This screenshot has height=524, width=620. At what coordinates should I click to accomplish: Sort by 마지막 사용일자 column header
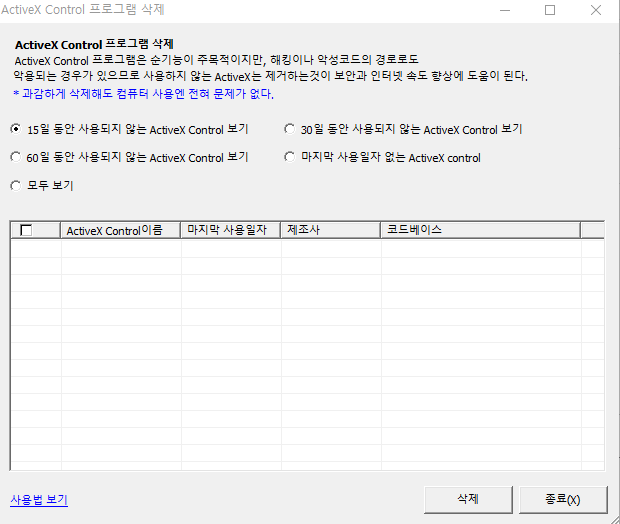pyautogui.click(x=231, y=230)
